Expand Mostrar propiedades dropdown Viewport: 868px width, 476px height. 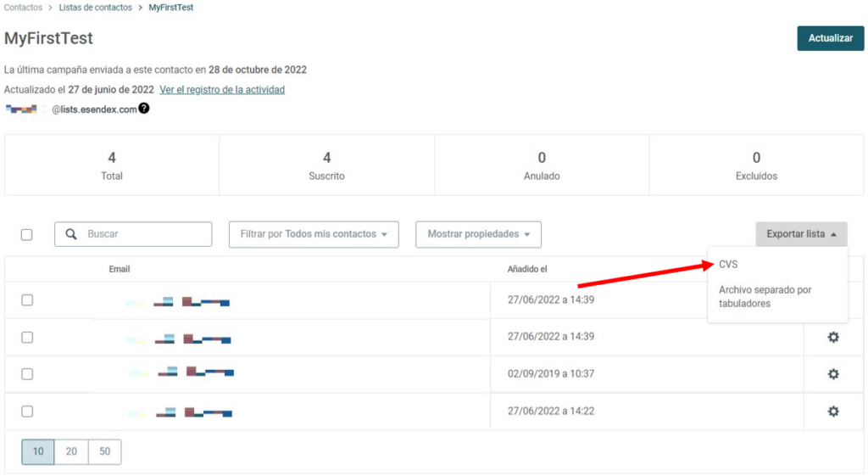pos(478,234)
